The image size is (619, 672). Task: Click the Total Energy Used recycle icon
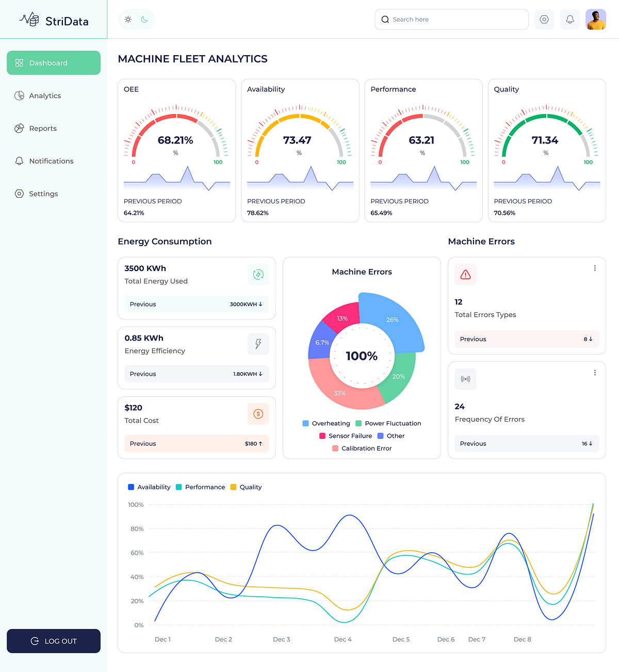click(x=258, y=275)
